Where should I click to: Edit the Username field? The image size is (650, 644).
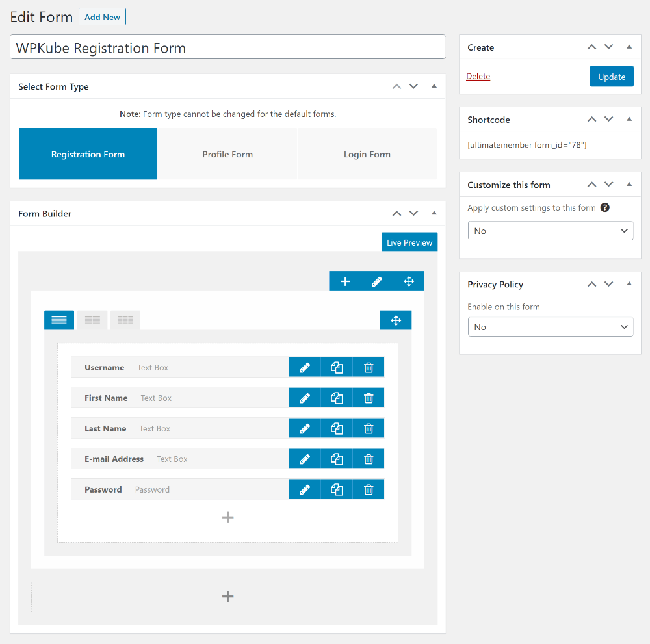tap(305, 368)
